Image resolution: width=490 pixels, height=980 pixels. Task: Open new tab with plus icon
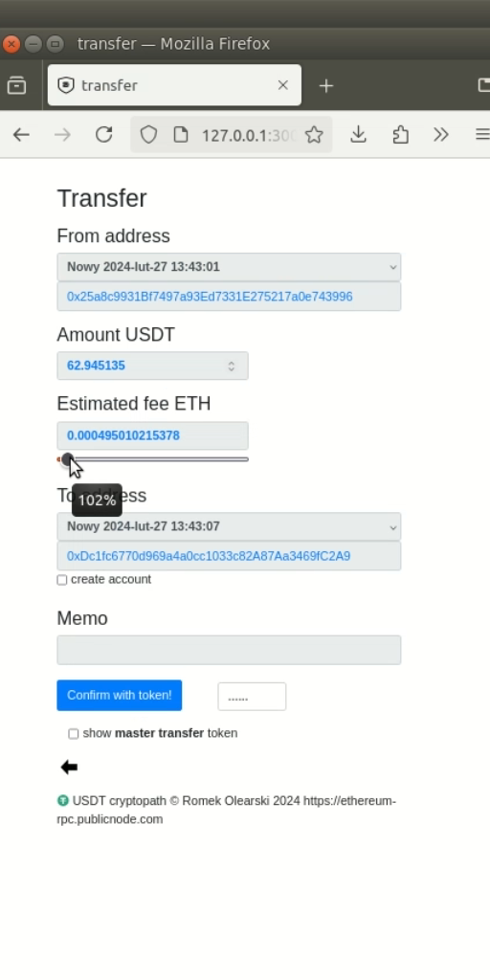325,85
